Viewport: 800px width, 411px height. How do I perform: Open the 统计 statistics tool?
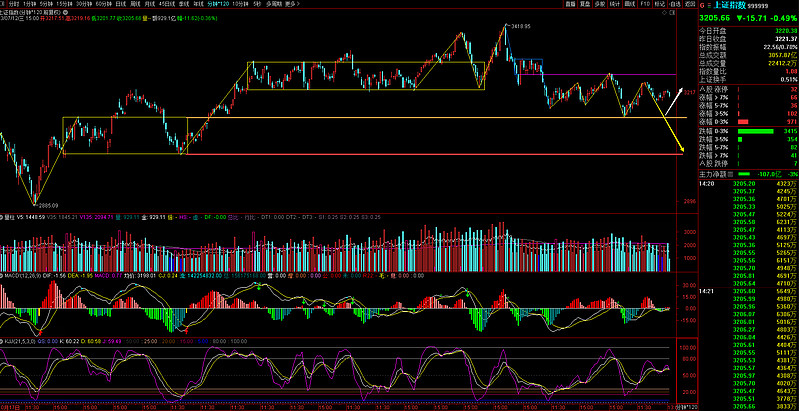pos(615,4)
